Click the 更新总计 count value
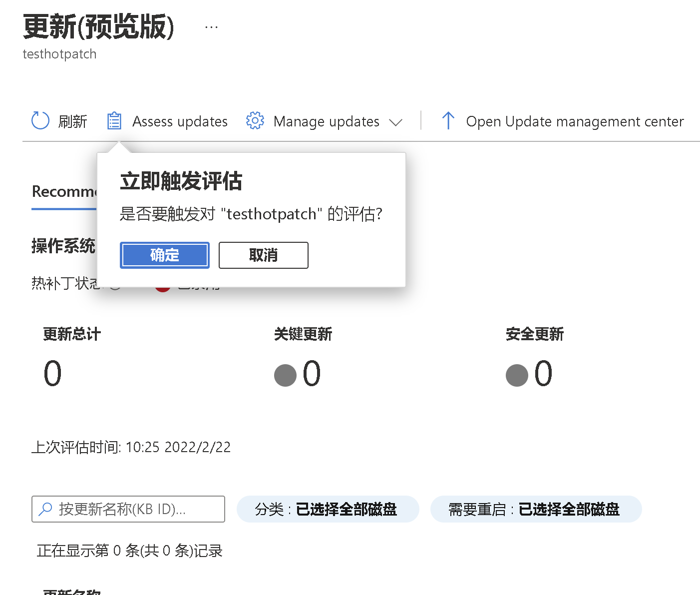 [x=52, y=374]
